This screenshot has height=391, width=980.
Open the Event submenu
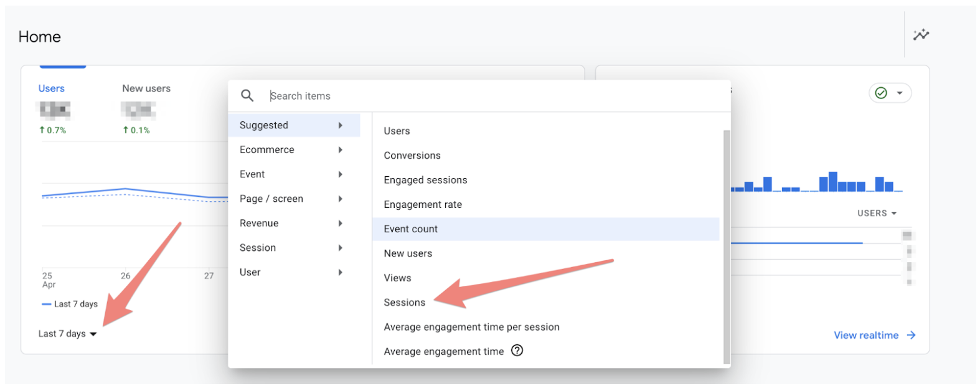[x=291, y=174]
